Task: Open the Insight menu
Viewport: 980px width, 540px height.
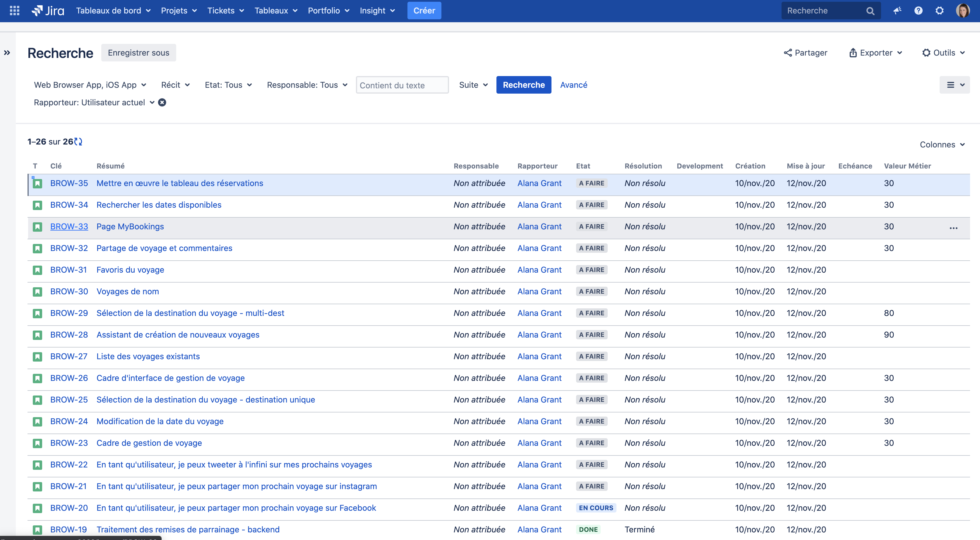Action: tap(377, 11)
